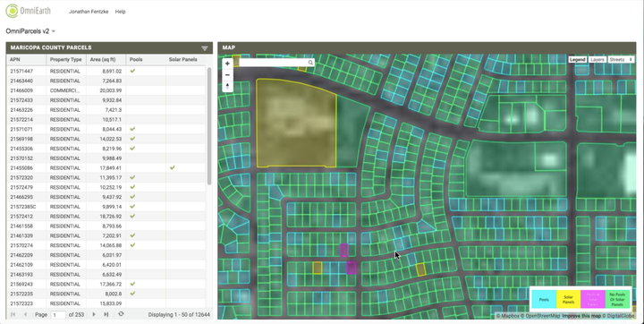Viewport: 644px width, 324px height.
Task: Open the parcels table filter icon
Action: (205, 48)
